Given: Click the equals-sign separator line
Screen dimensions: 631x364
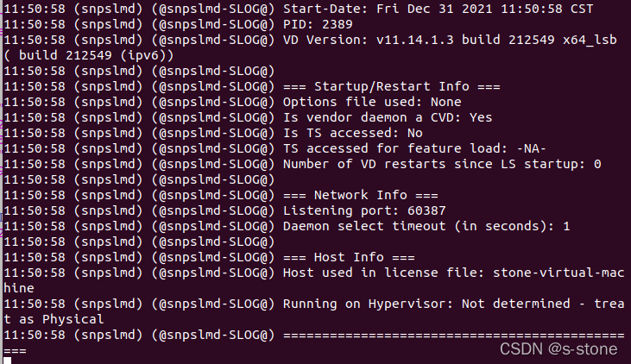Looking at the screenshot, I should coord(453,335).
